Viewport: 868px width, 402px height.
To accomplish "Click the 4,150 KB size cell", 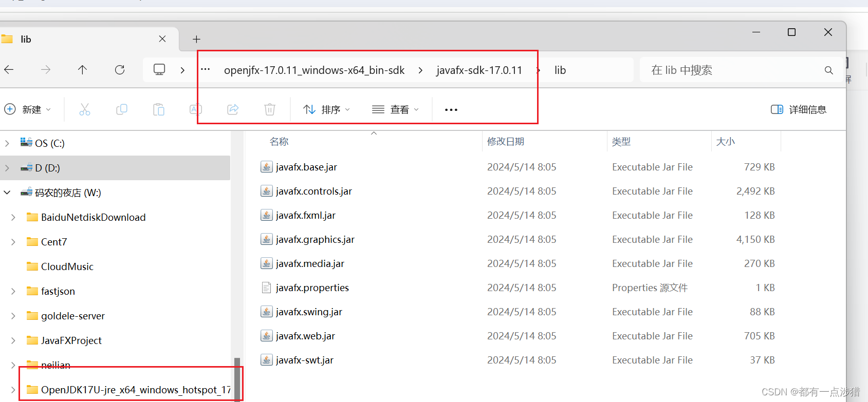I will tap(755, 239).
